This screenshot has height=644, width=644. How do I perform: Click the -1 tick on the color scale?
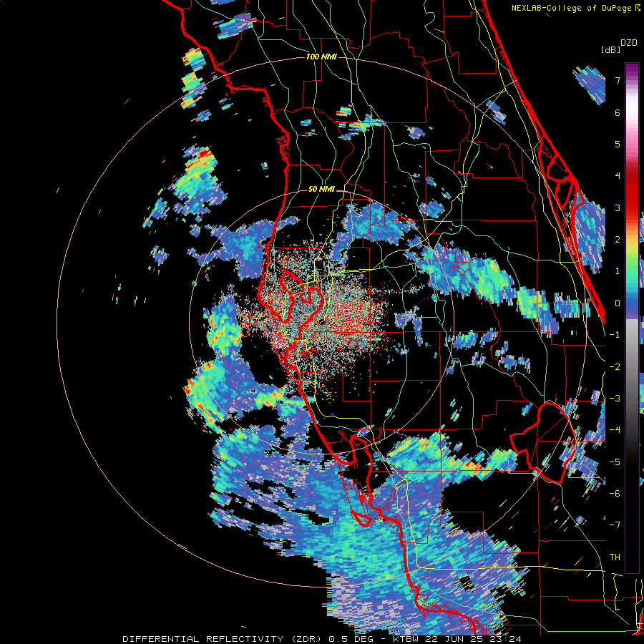click(615, 335)
